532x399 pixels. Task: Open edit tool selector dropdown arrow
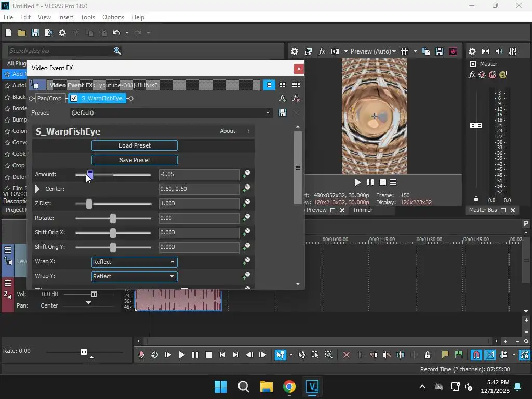(291, 355)
